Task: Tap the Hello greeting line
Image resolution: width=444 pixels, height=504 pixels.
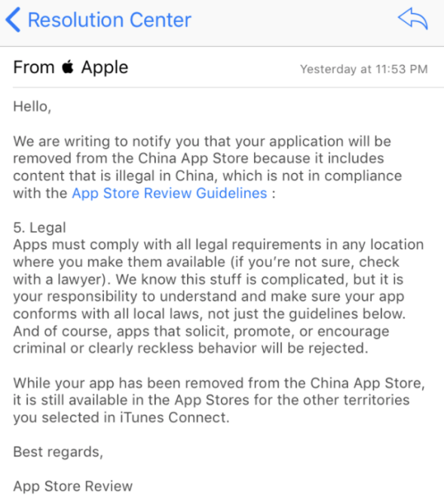Action: 32,107
